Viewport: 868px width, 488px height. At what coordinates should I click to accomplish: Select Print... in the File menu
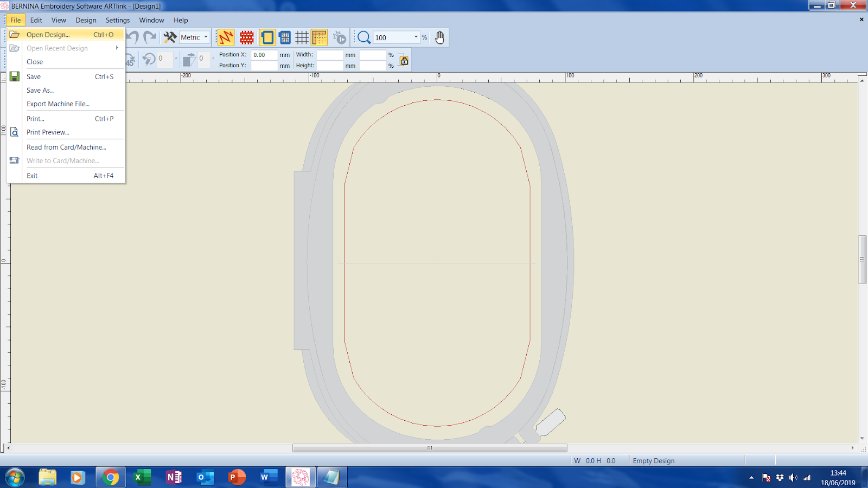(x=66, y=118)
